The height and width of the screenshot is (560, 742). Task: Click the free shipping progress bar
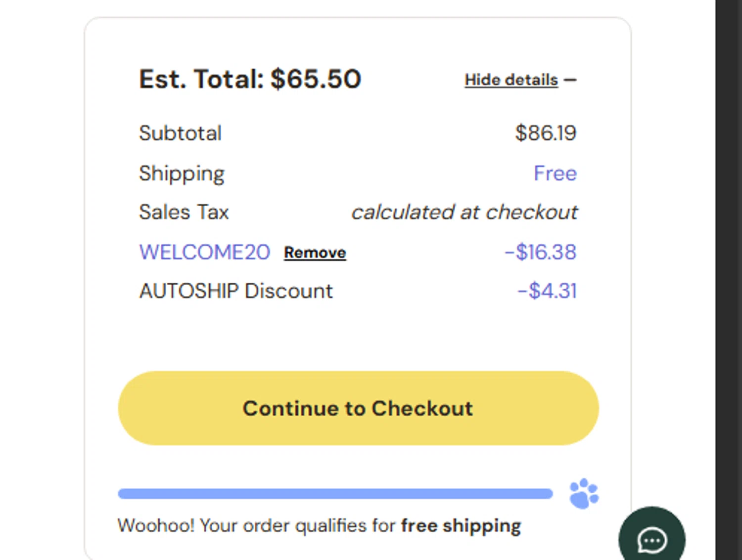335,493
